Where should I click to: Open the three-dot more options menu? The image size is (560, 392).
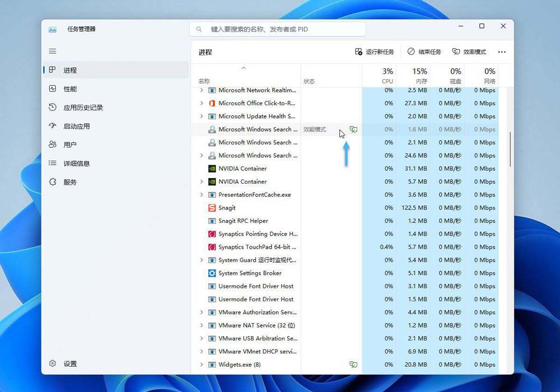pyautogui.click(x=502, y=52)
